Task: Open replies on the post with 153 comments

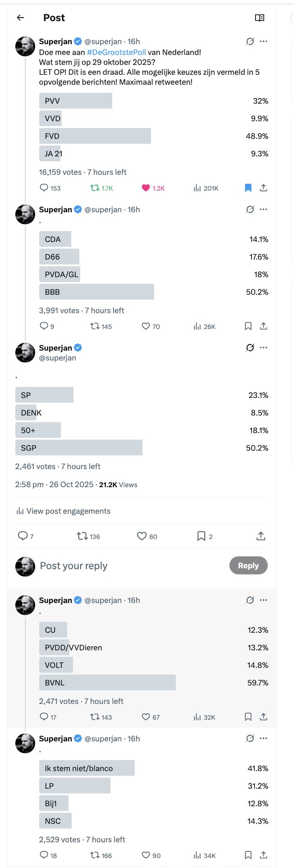Action: (44, 188)
